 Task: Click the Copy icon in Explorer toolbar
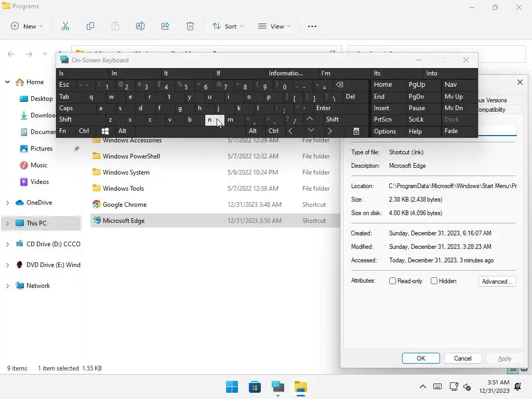pyautogui.click(x=90, y=26)
